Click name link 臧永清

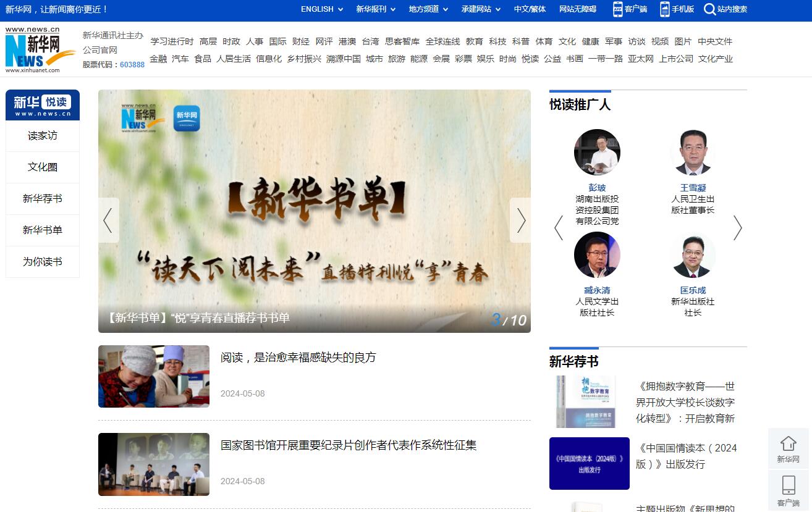597,290
